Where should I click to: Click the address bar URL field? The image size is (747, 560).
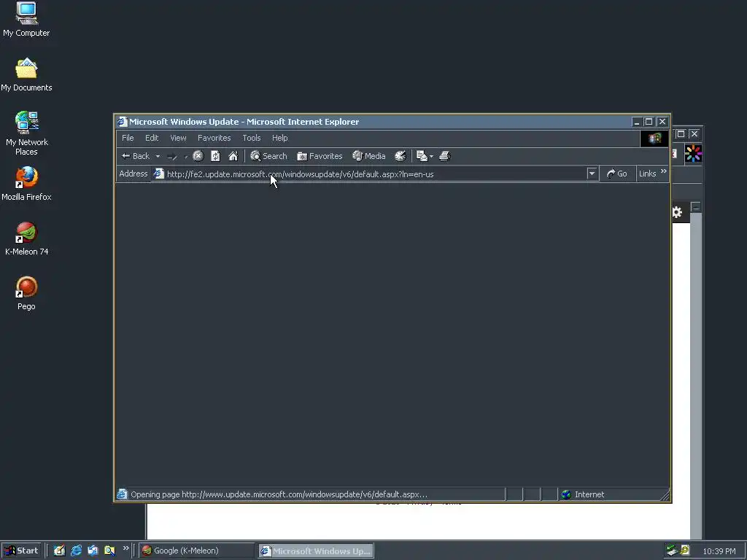(374, 174)
